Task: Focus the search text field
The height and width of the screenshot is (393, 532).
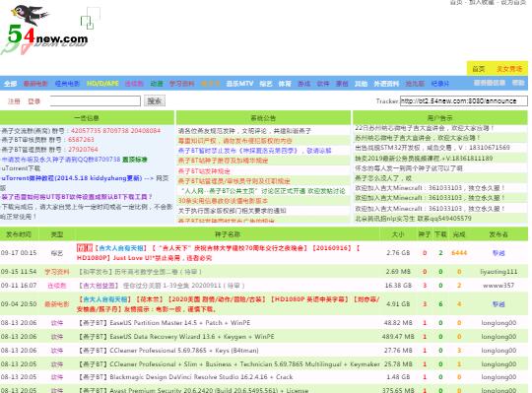Action: [96, 100]
